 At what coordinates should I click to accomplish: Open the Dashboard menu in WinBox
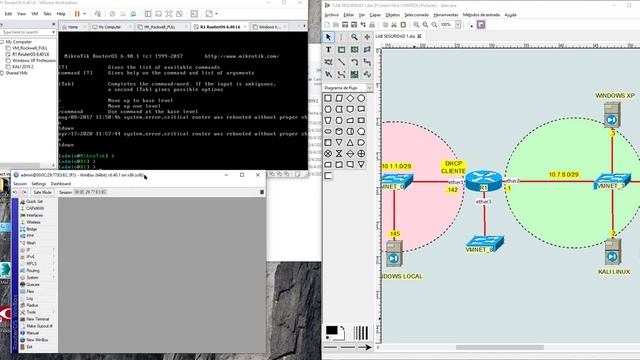pos(60,184)
